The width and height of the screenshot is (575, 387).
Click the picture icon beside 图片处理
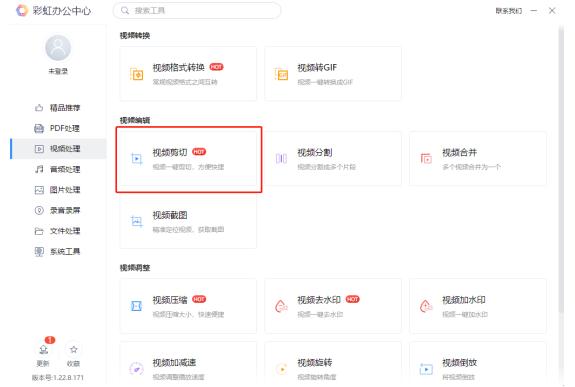click(x=39, y=190)
